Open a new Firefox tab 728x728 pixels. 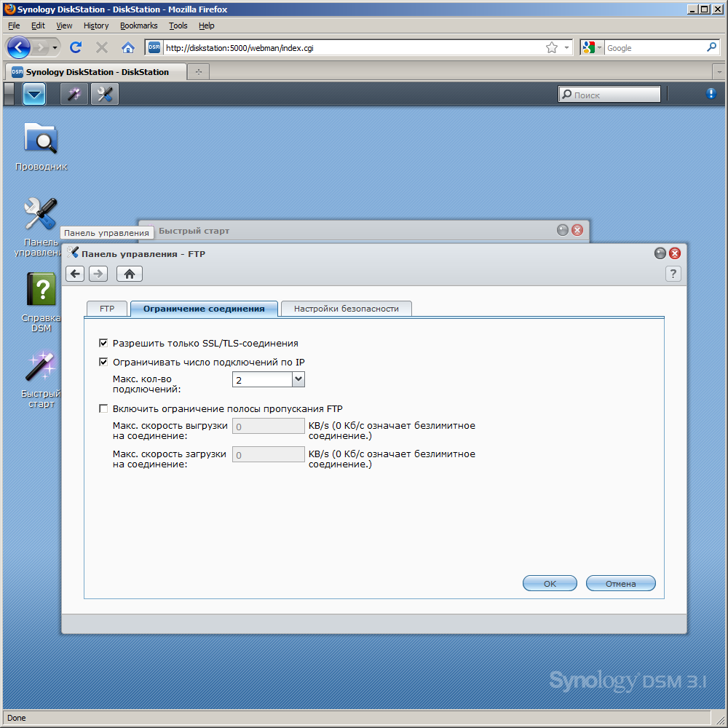199,72
